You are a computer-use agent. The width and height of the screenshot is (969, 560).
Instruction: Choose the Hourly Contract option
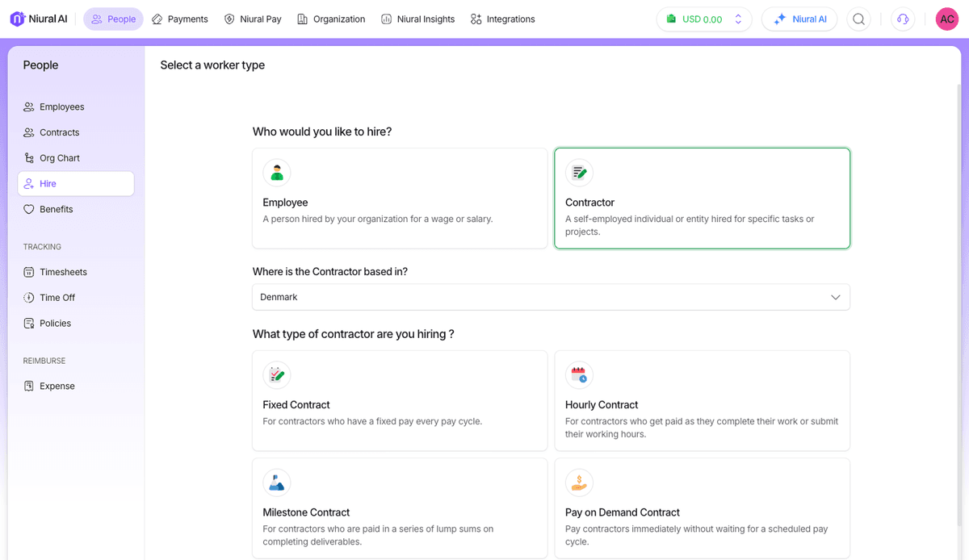(702, 400)
